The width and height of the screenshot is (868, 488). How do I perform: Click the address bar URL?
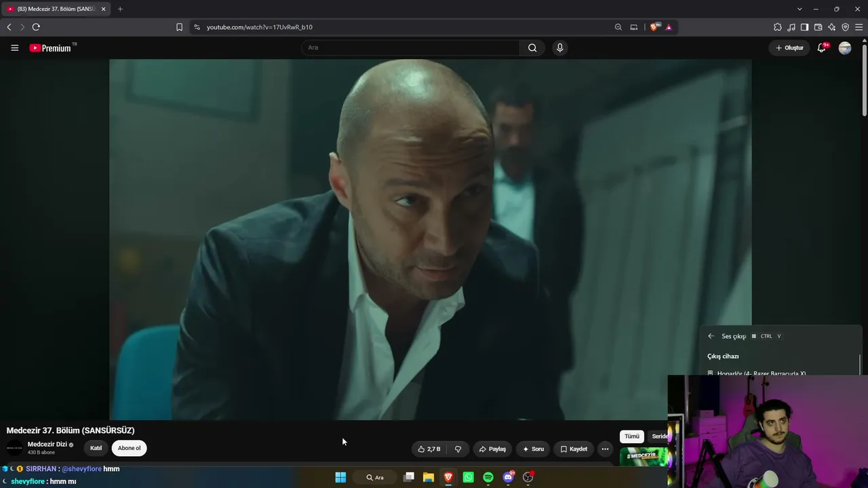point(260,27)
